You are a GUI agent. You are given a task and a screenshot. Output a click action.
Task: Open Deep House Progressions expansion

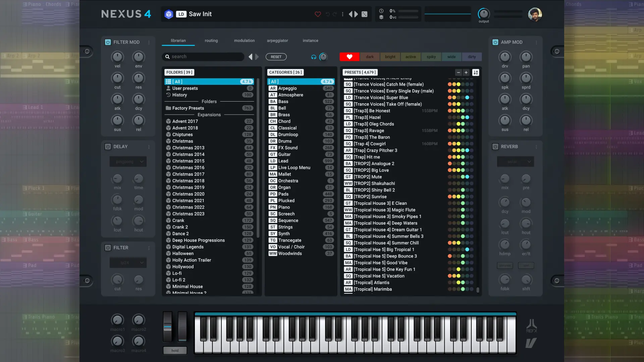tap(209, 240)
